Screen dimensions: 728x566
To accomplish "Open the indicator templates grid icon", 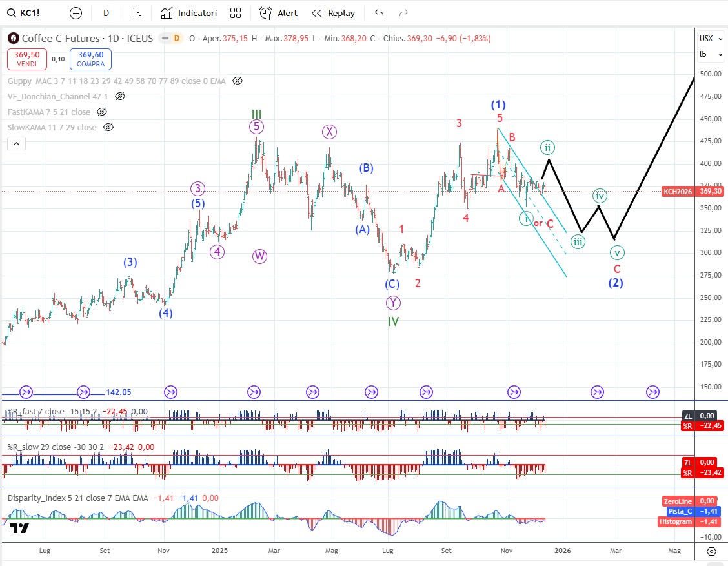I will pos(235,13).
